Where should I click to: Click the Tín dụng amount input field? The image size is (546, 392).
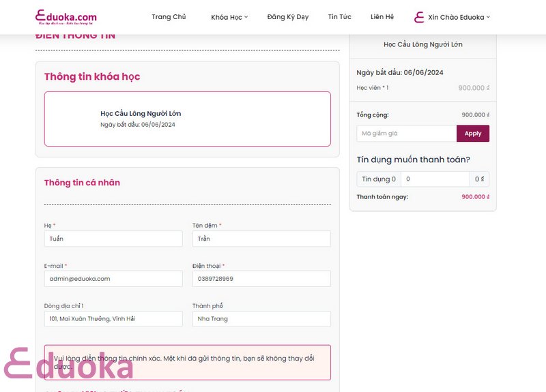pos(435,179)
